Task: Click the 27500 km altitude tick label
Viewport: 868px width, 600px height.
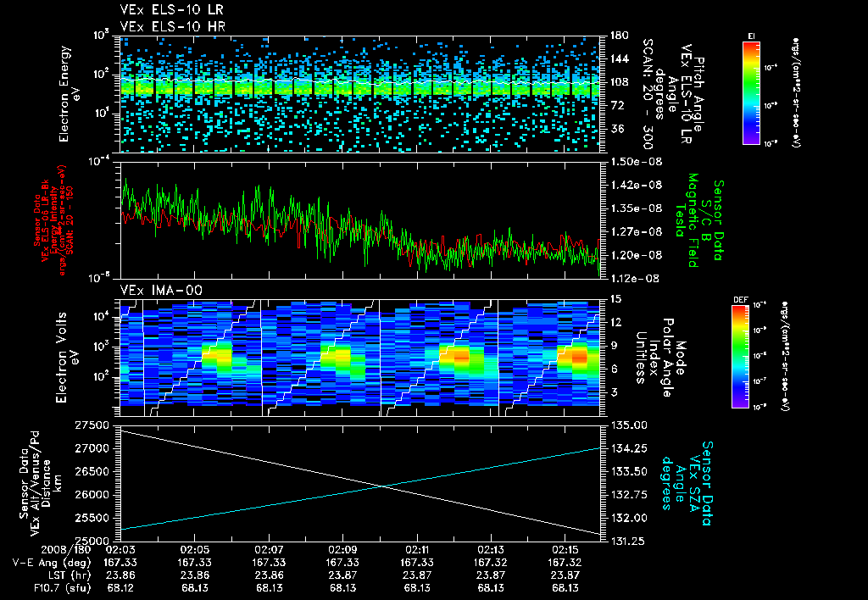Action: tap(92, 425)
